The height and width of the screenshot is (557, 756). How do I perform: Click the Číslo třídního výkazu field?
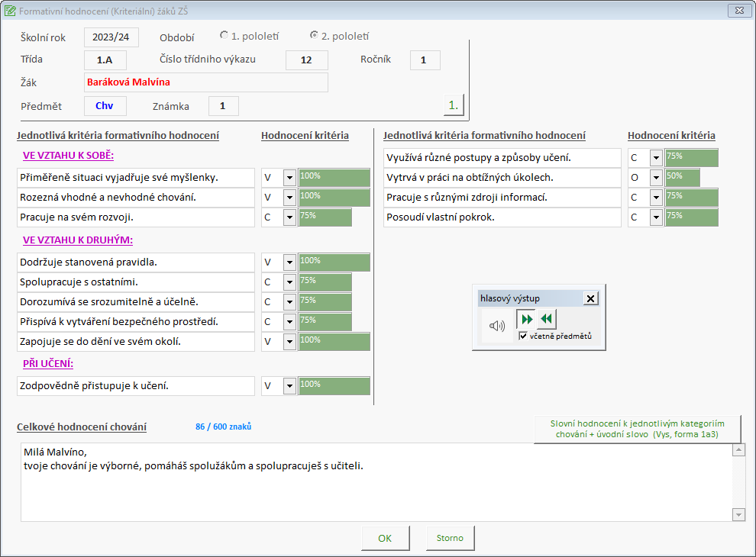click(307, 60)
